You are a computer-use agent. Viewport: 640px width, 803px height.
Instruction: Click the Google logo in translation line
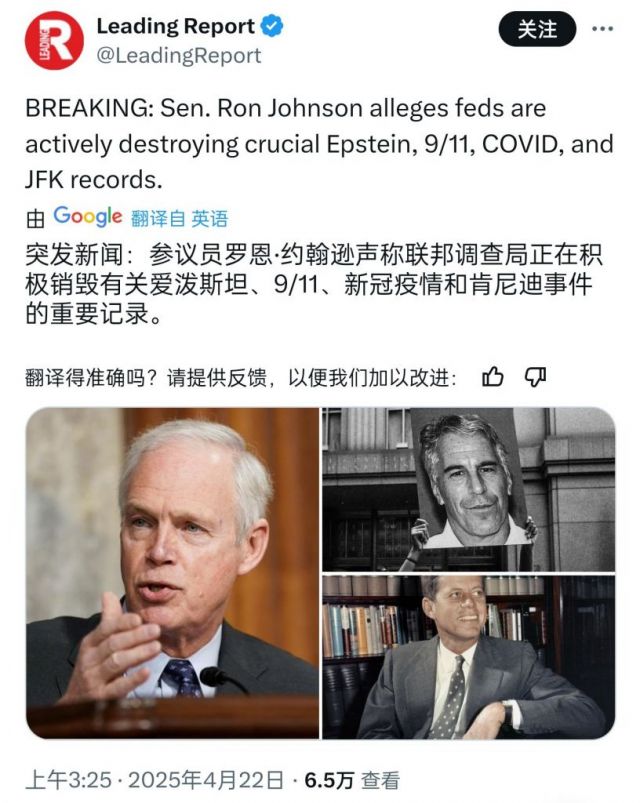pyautogui.click(x=88, y=217)
